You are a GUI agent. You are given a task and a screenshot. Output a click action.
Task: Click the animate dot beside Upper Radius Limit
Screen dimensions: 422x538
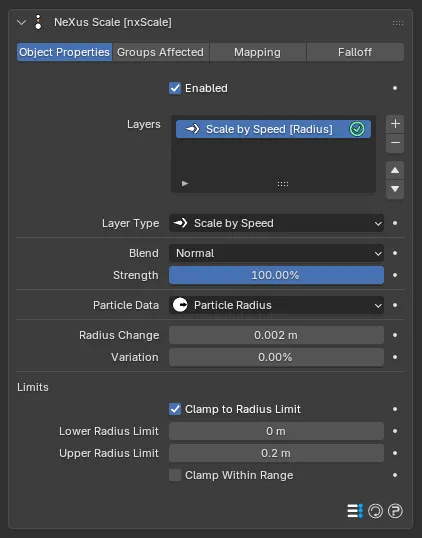coord(395,453)
